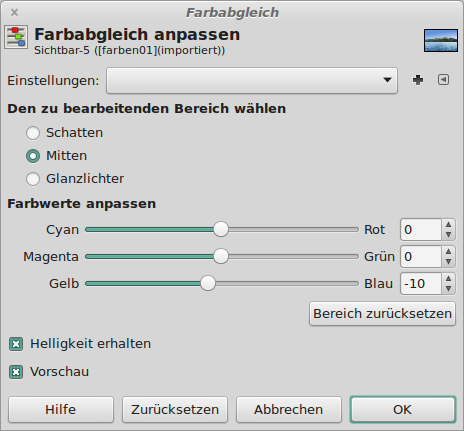Select the Mitten radio button
This screenshot has height=431, width=464.
[33, 156]
